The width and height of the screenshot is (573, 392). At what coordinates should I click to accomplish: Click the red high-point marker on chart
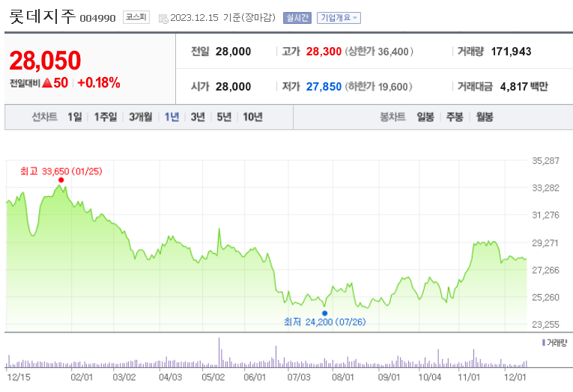coord(61,180)
